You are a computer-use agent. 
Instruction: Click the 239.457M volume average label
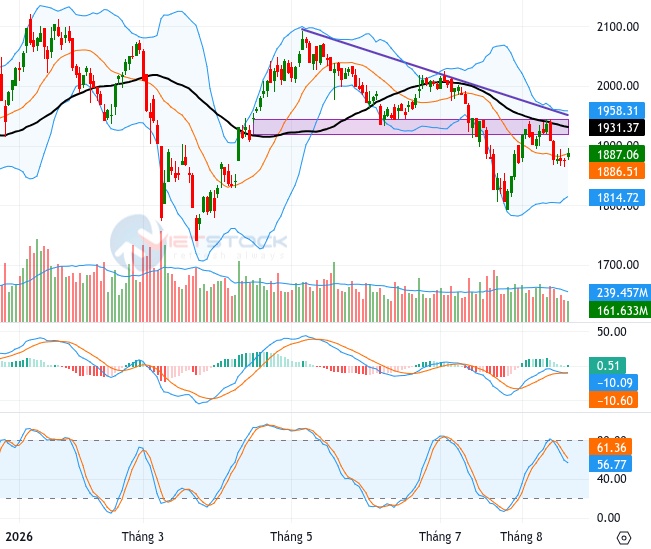click(x=620, y=293)
